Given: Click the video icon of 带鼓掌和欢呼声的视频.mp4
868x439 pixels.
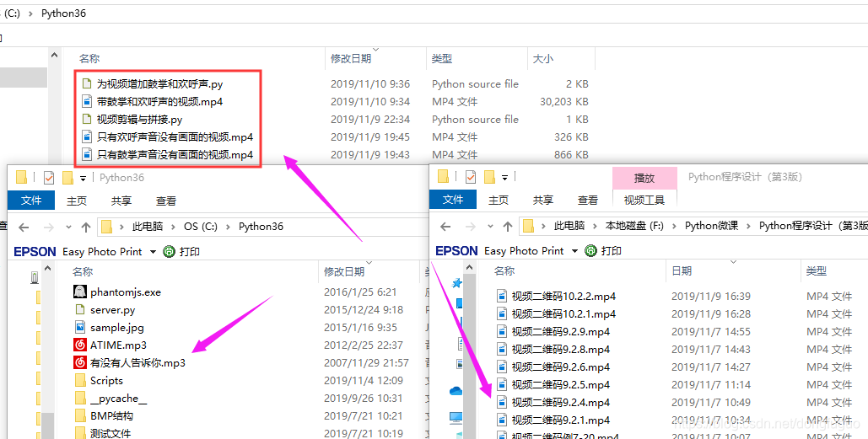Looking at the screenshot, I should tap(86, 102).
